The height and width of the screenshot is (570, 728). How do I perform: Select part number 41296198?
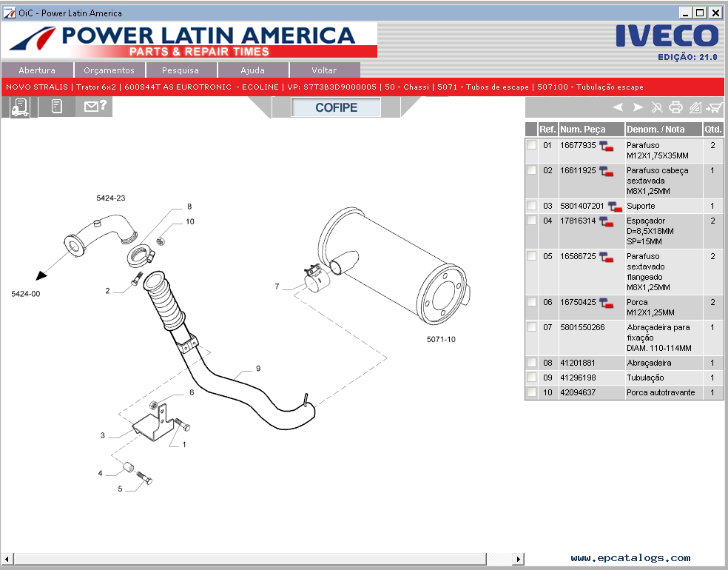(x=578, y=378)
